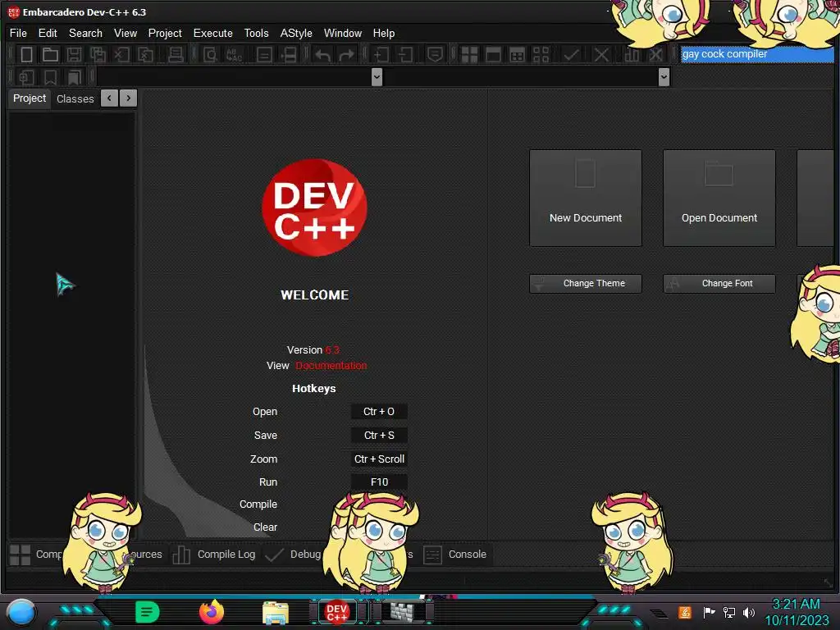Viewport: 840px width, 630px height.
Task: Click the New Document tile
Action: pos(586,199)
